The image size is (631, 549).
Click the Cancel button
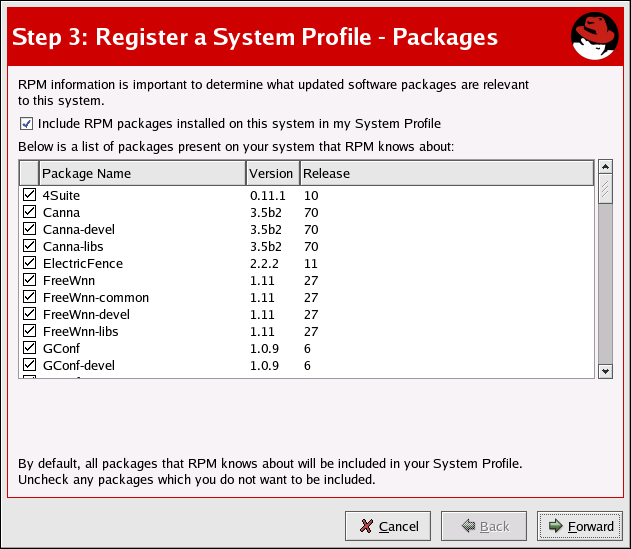[x=388, y=526]
